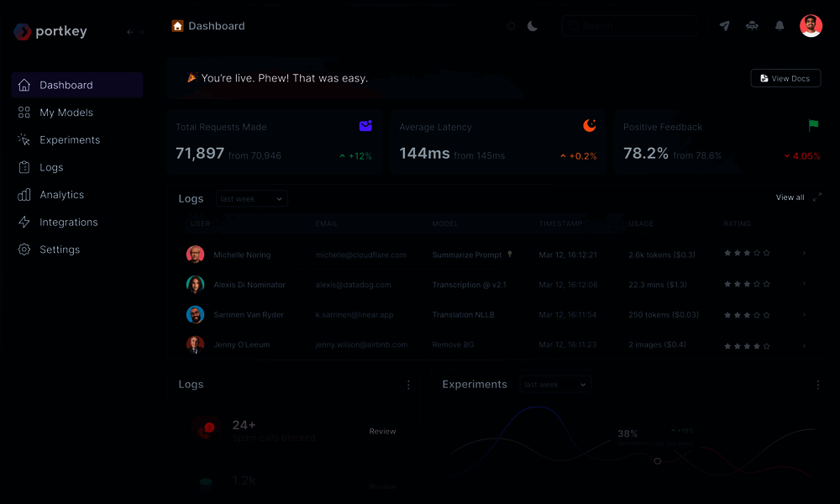Open the Experiments card three-dot menu
Image resolution: width=840 pixels, height=504 pixels.
point(817,385)
